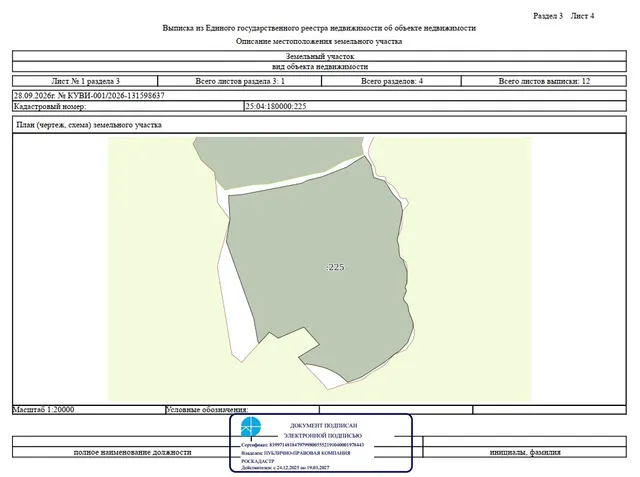Screen dimensions: 640x477
Task: Click the 'ЭЛЕКТРОННОЙ ПОДПИСЬЮ' stamp text
Action: click(x=323, y=435)
